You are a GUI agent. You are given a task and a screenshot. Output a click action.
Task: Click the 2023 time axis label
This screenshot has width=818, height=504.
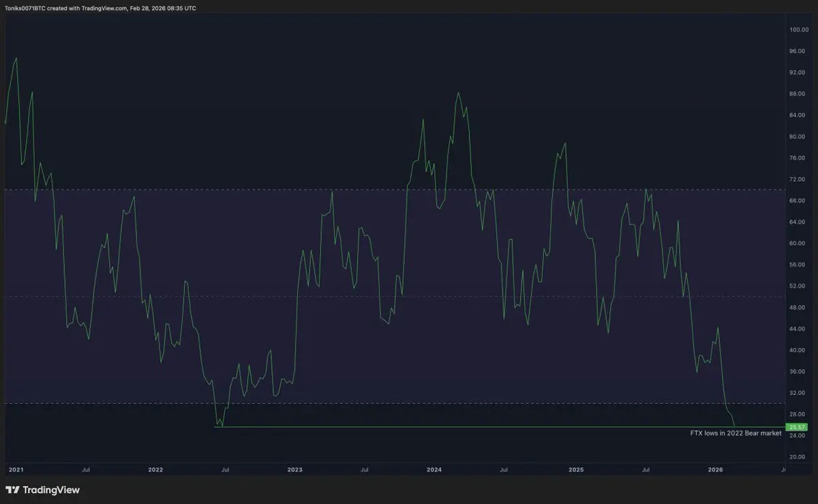coord(295,469)
